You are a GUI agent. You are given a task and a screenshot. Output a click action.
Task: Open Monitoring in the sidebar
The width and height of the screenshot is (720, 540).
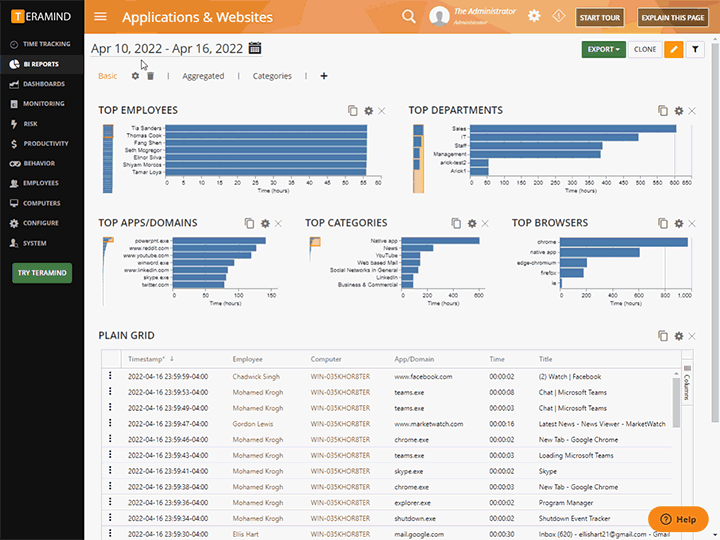tap(43, 104)
